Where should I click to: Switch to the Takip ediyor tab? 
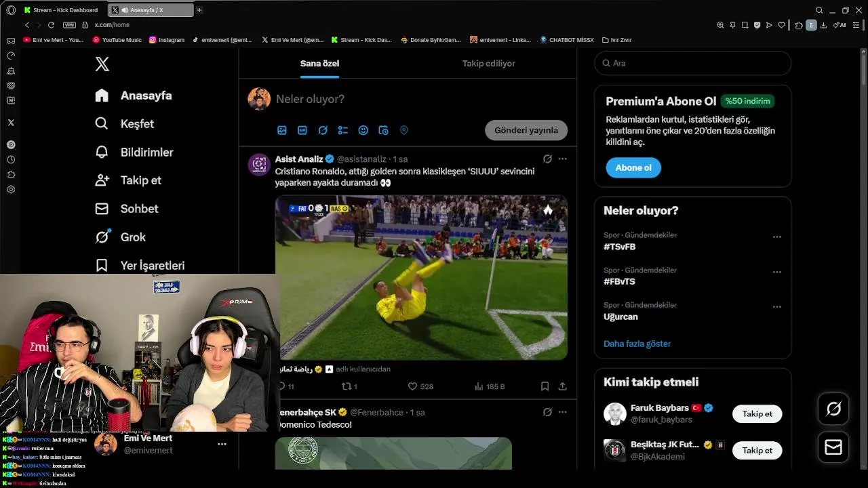489,64
